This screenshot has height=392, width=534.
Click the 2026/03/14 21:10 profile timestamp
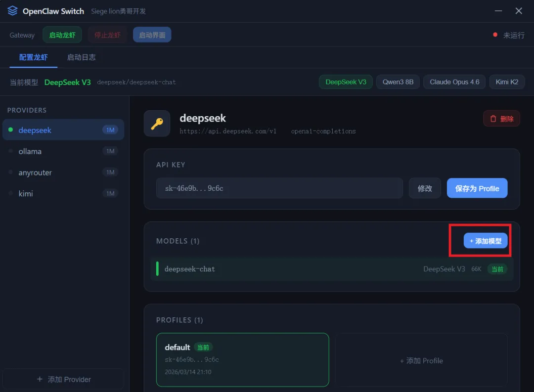(x=188, y=372)
